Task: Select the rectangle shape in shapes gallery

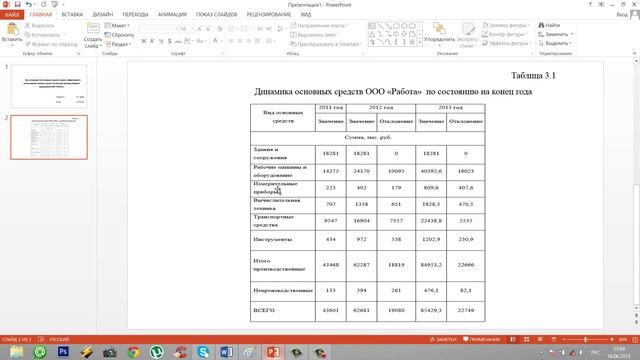Action: pyautogui.click(x=396, y=26)
